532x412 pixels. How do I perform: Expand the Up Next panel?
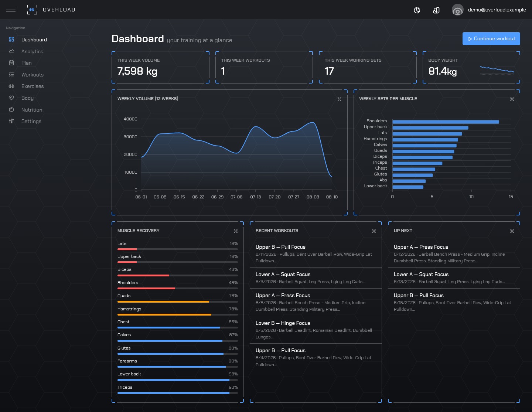point(512,231)
